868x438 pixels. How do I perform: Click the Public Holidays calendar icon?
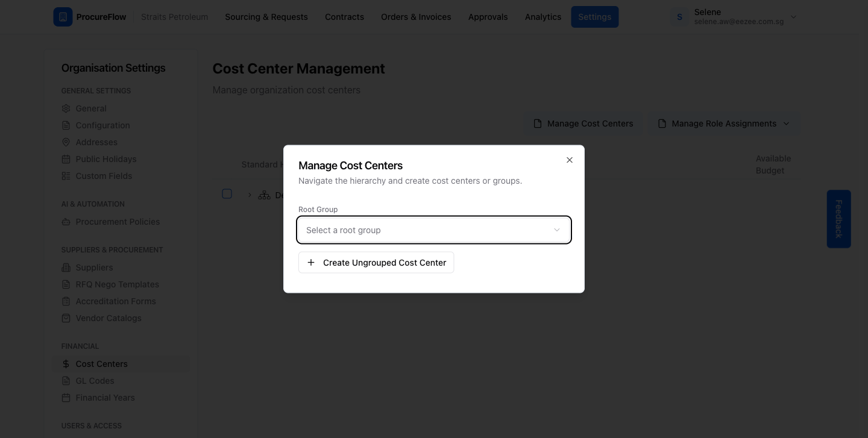pyautogui.click(x=66, y=159)
